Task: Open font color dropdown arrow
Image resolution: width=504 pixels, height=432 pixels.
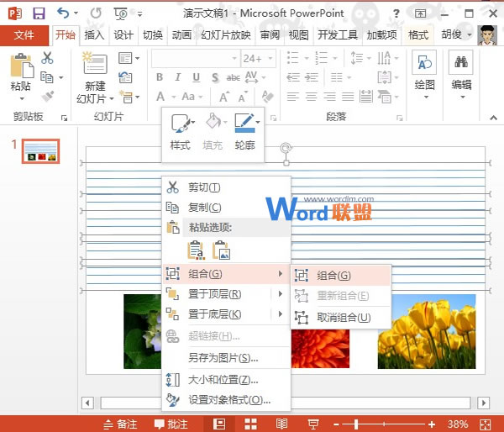Action: coord(174,97)
